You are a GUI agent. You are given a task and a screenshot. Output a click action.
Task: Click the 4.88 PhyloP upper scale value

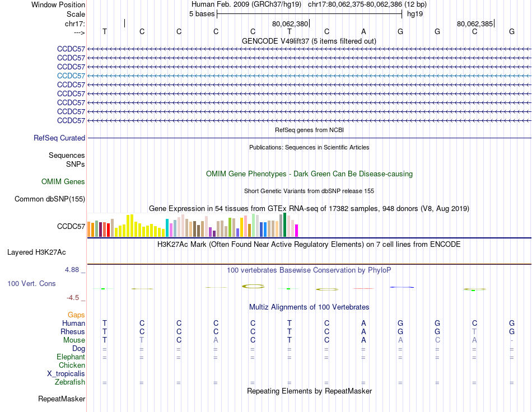coord(72,270)
